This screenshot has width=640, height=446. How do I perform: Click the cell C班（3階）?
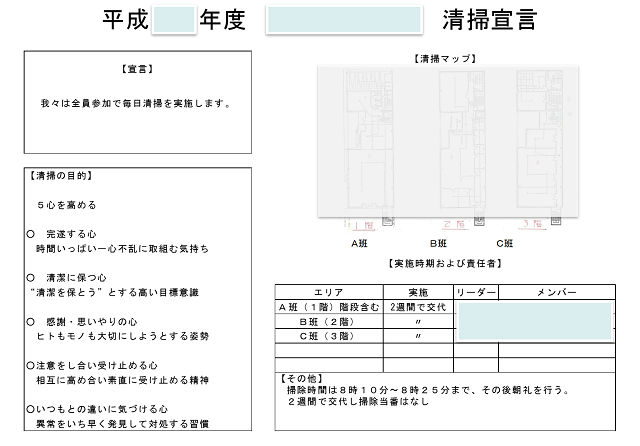click(329, 336)
